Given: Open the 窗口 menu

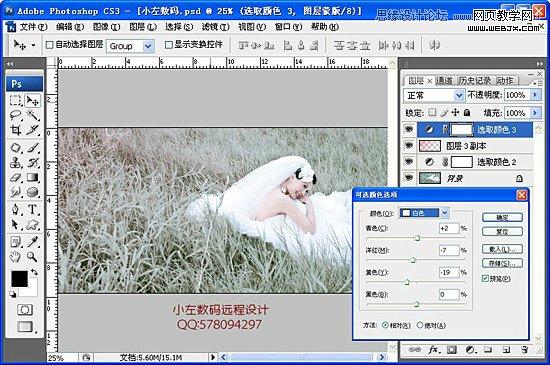Looking at the screenshot, I should pyautogui.click(x=288, y=27).
